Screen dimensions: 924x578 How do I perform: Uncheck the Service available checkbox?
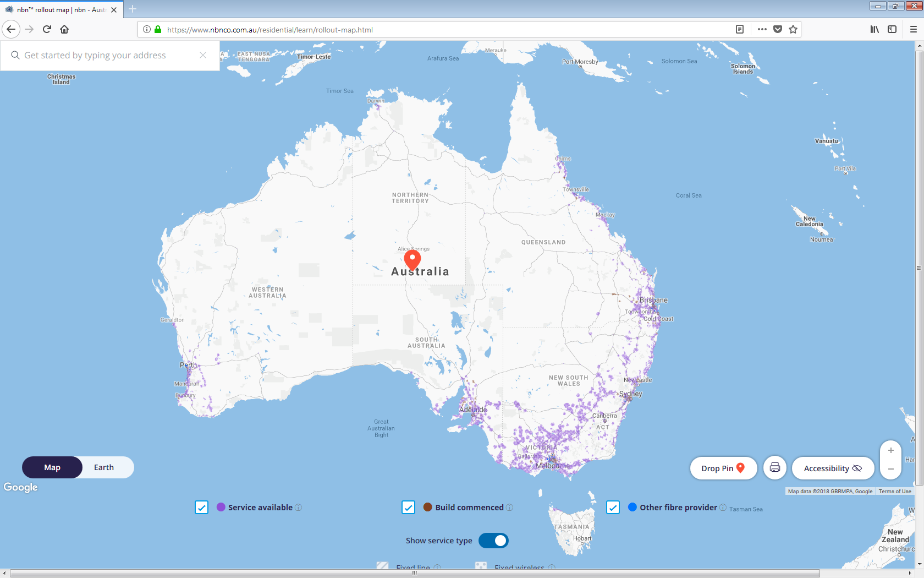[202, 508]
